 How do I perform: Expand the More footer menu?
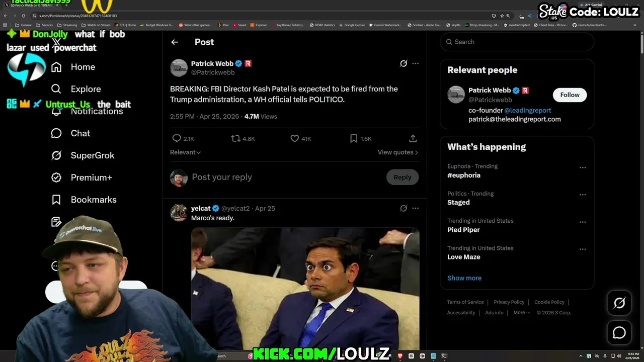point(522,312)
